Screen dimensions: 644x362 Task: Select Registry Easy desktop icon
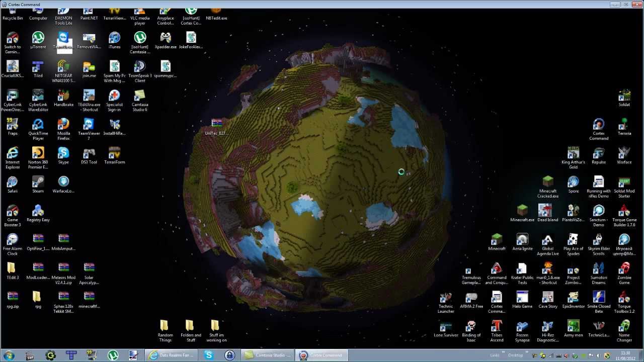coord(38,213)
